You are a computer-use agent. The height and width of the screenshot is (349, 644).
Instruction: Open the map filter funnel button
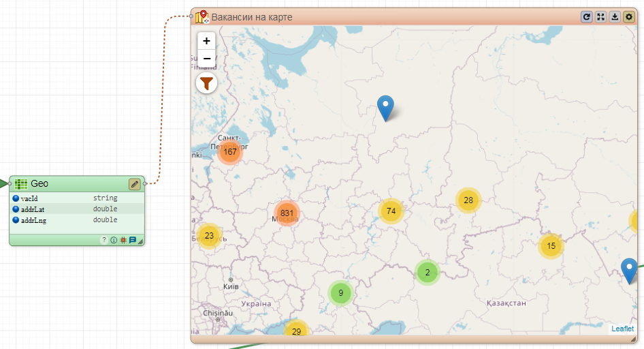coord(206,83)
